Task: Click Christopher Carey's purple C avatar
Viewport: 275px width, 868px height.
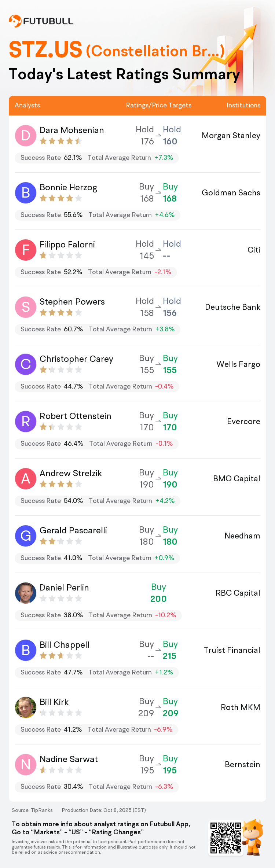Action: tap(26, 364)
